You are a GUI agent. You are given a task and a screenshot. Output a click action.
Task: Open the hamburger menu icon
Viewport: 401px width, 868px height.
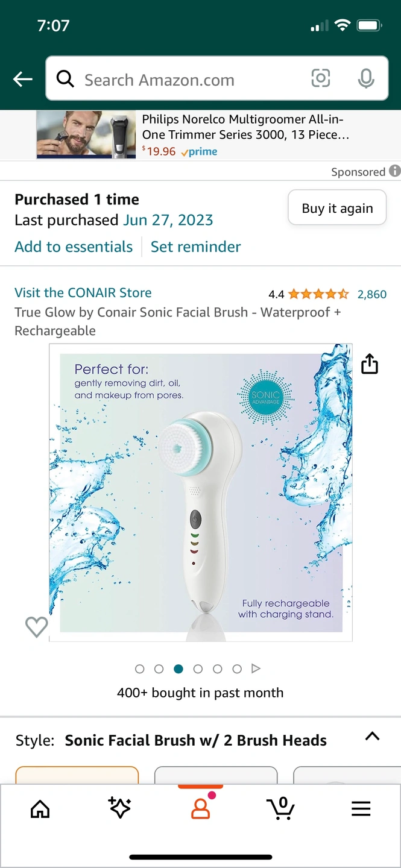[x=361, y=809]
